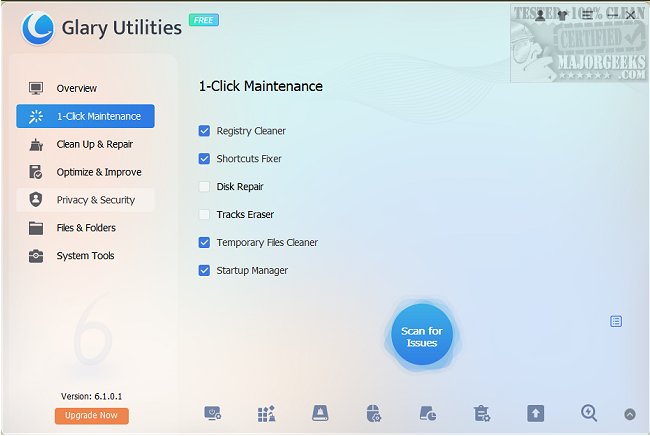Collapse the bottom toolbar with chevron
The image size is (650, 436).
point(630,414)
